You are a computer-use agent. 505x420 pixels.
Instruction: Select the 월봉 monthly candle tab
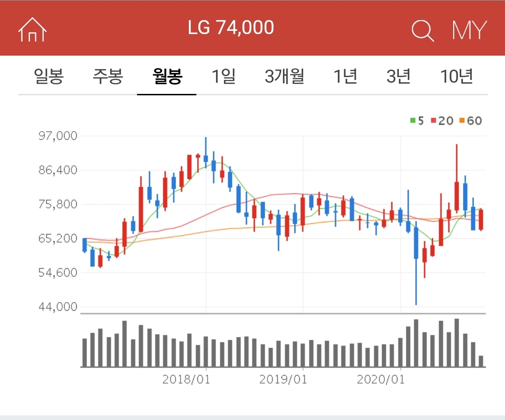(167, 77)
